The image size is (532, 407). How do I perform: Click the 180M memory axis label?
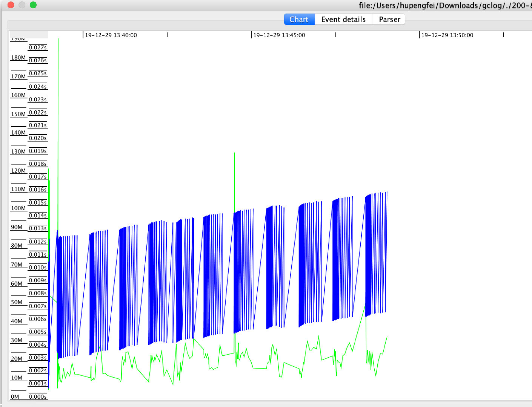(18, 58)
